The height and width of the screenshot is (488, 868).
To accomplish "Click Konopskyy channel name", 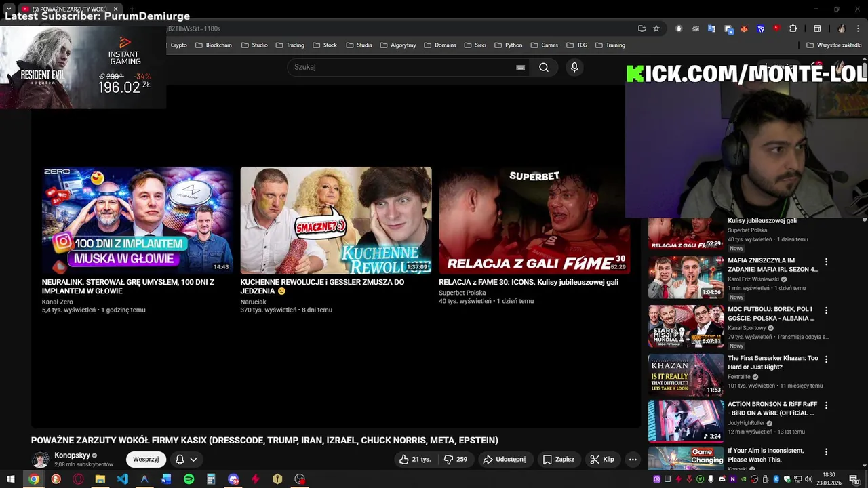I will (x=72, y=455).
